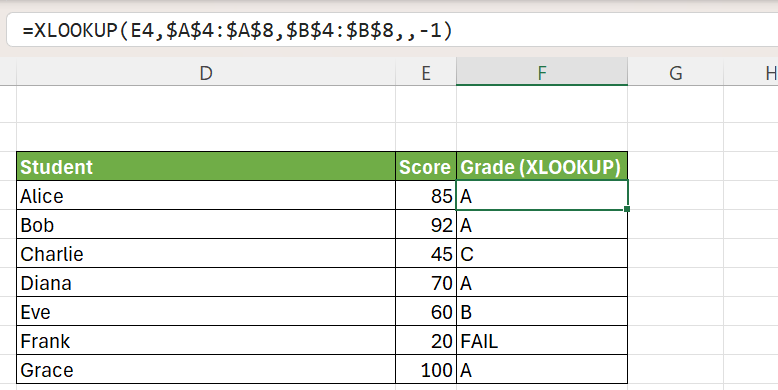Click the Grade (XLOOKUP) header cell
Image resolution: width=778 pixels, height=390 pixels.
pyautogui.click(x=542, y=167)
